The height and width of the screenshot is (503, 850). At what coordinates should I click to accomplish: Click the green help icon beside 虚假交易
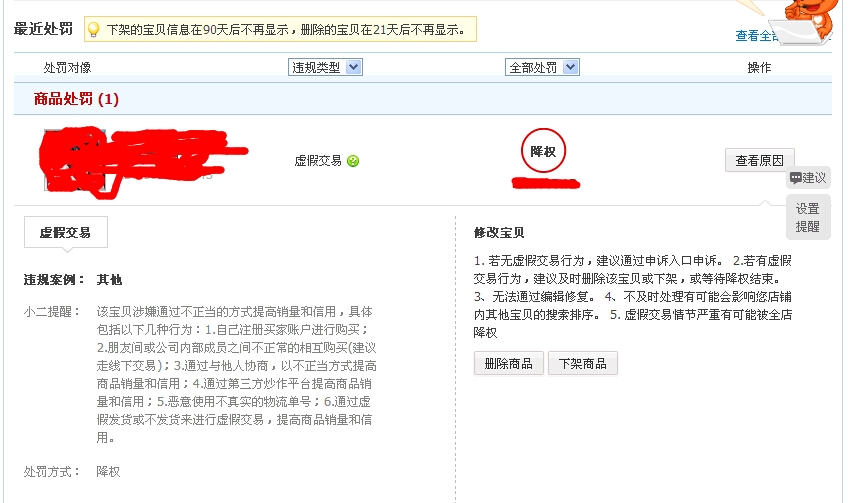353,160
